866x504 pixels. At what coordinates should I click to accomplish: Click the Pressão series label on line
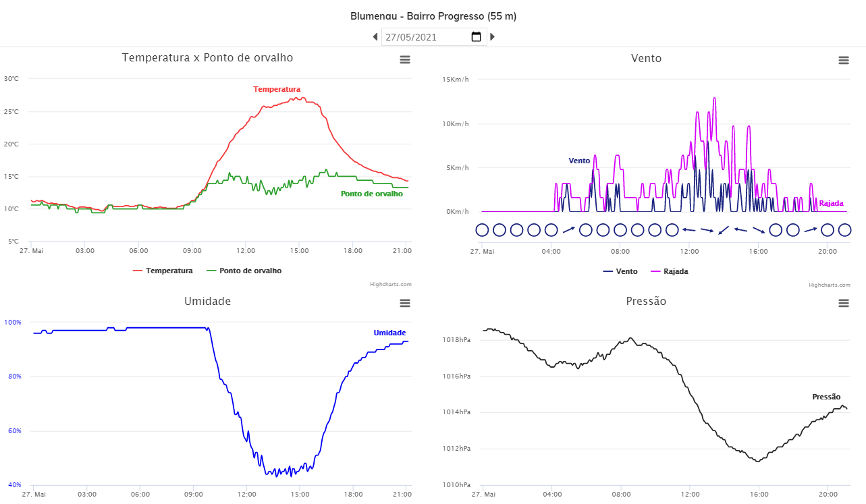point(826,397)
